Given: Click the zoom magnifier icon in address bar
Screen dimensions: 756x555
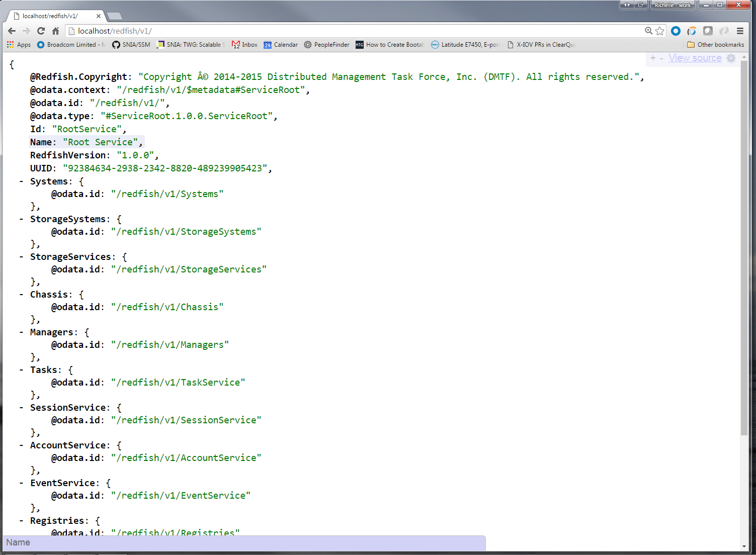Looking at the screenshot, I should [648, 31].
